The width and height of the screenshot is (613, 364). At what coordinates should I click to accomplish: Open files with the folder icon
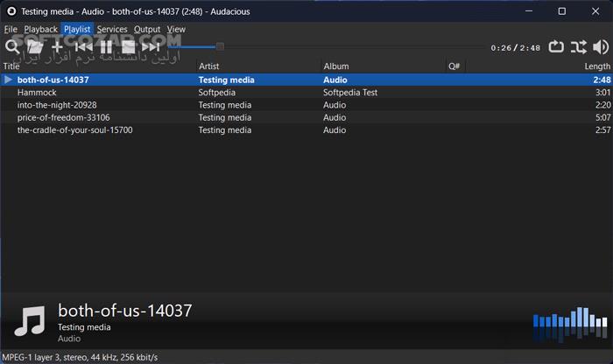(x=35, y=46)
